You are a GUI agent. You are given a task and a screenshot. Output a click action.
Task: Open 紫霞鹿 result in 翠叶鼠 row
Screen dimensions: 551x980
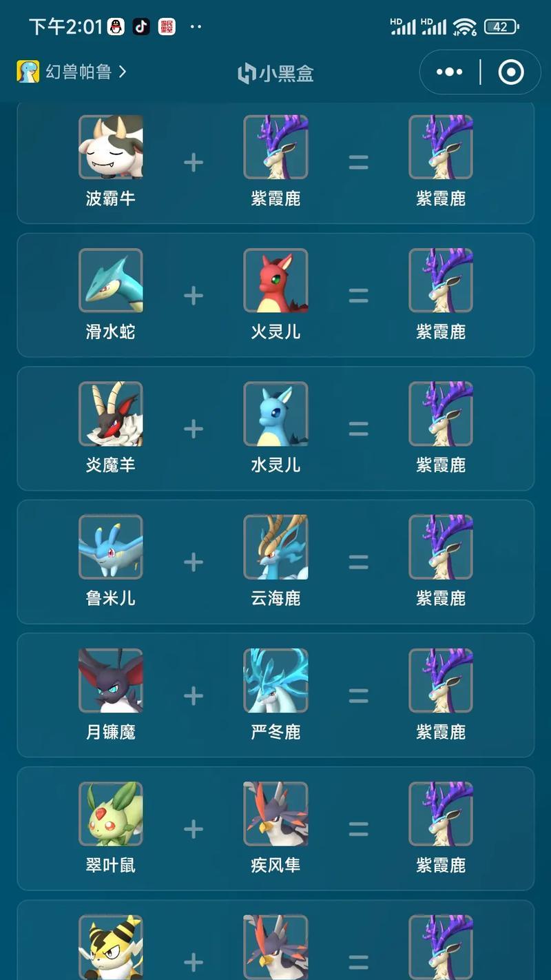[x=441, y=814]
